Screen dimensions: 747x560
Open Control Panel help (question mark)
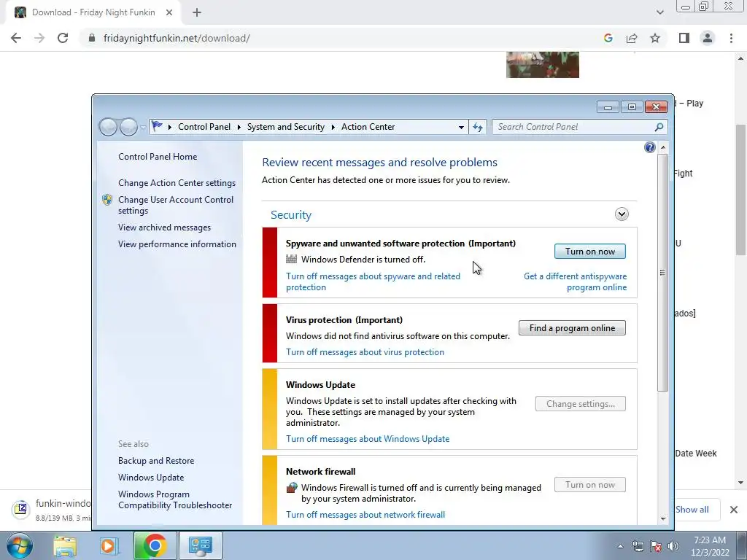[x=650, y=147]
